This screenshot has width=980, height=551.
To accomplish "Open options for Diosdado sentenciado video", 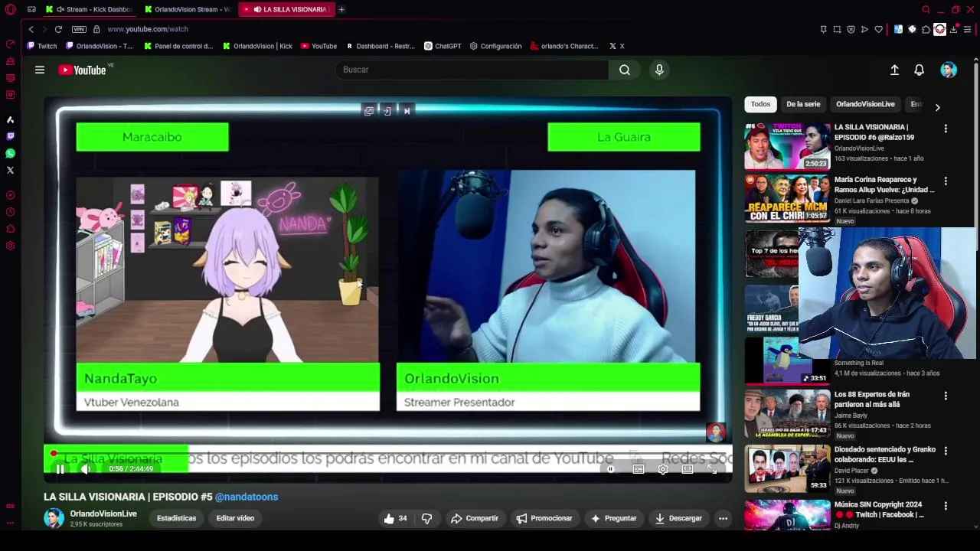I will click(946, 452).
